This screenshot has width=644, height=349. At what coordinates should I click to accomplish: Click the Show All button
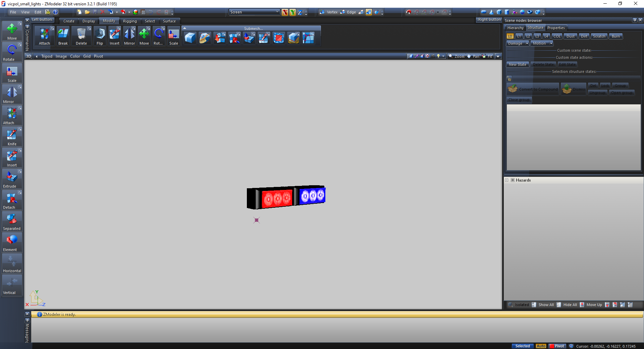coord(546,305)
